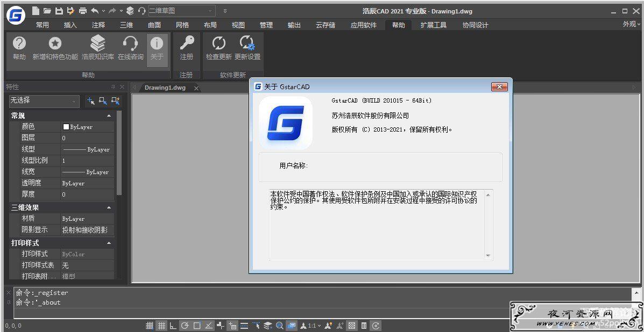Switch to the 插入 ribbon tab

pyautogui.click(x=70, y=25)
